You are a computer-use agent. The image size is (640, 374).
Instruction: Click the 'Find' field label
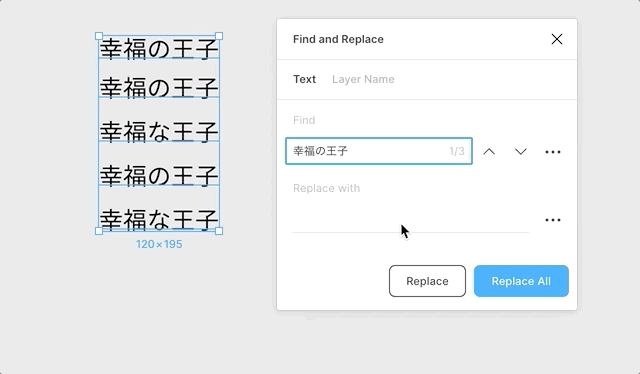[304, 120]
